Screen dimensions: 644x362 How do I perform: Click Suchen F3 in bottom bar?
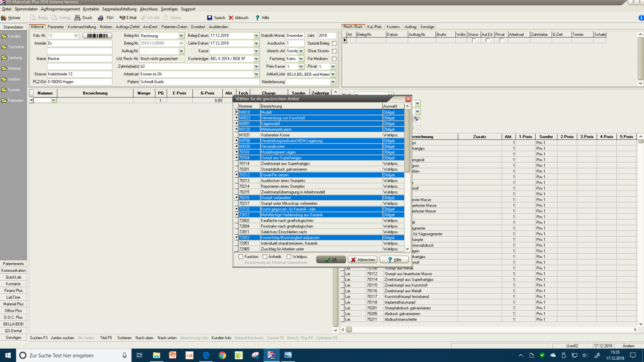click(x=38, y=338)
